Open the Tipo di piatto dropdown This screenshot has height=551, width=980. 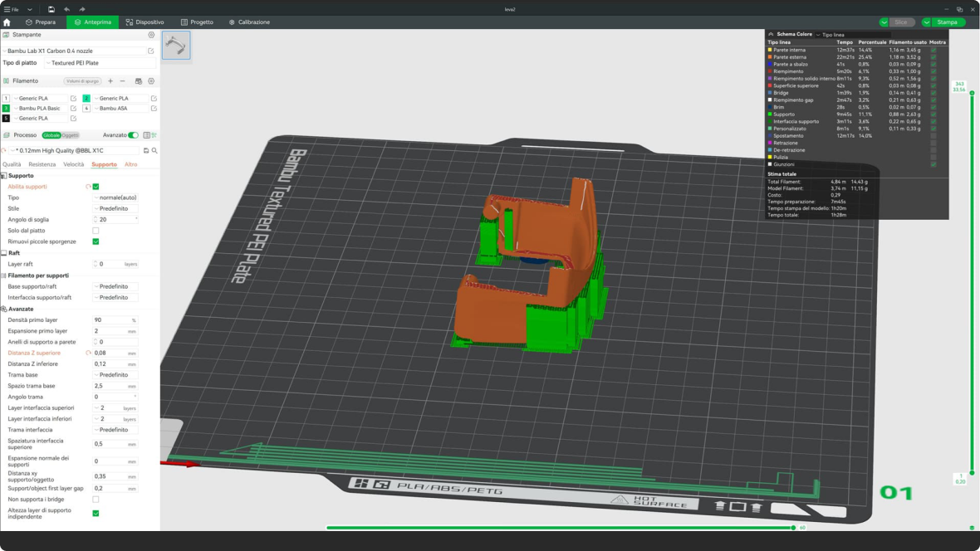(x=100, y=63)
